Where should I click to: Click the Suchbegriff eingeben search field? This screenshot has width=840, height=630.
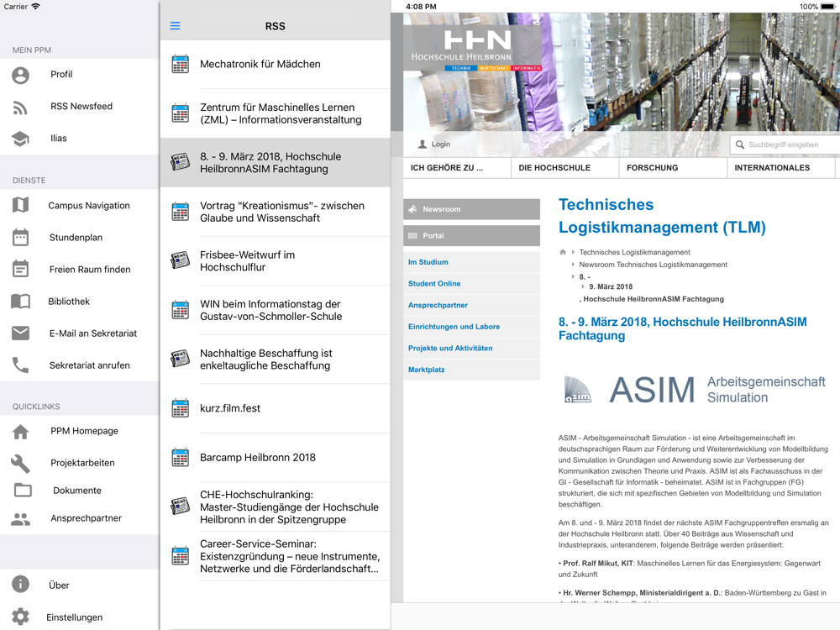(785, 144)
